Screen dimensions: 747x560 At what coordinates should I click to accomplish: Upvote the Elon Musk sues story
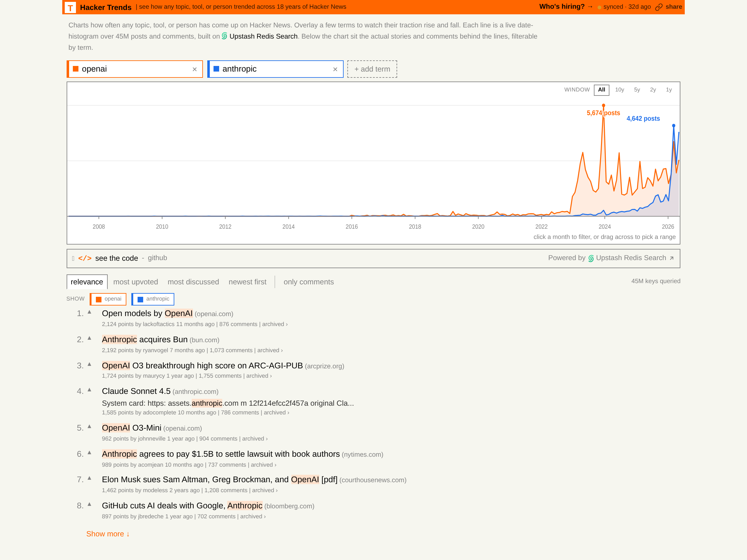(x=90, y=478)
